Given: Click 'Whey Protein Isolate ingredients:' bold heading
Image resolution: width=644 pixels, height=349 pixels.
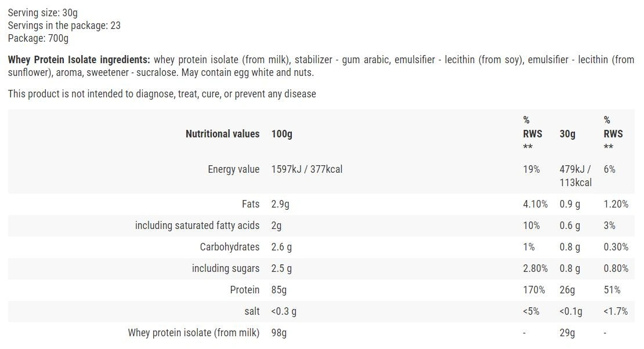Looking at the screenshot, I should coord(79,60).
